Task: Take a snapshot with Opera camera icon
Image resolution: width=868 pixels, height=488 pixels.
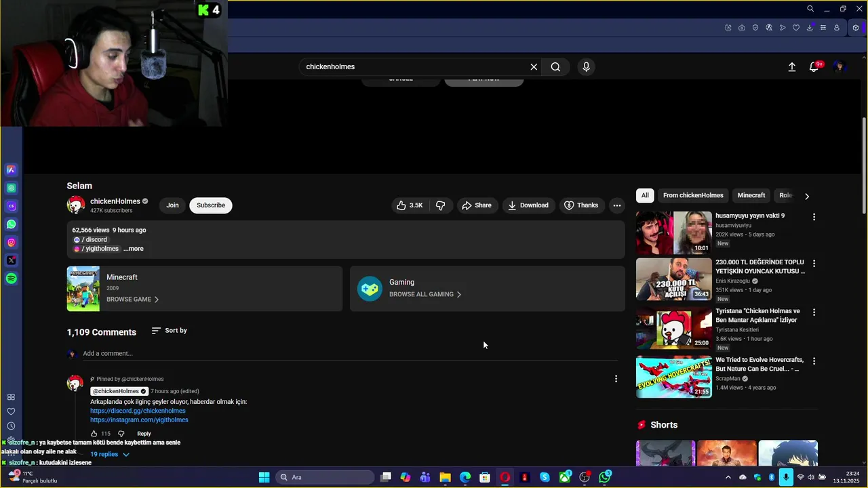Action: (x=742, y=28)
